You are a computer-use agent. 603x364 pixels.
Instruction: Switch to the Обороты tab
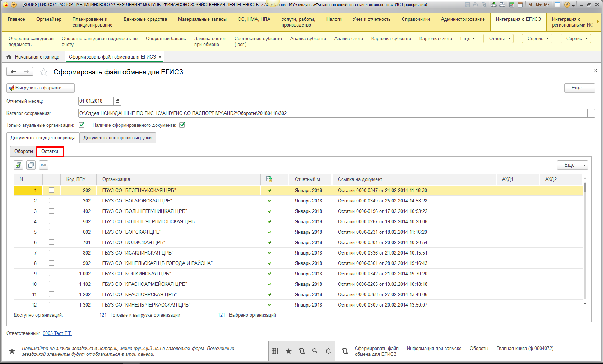(x=23, y=151)
